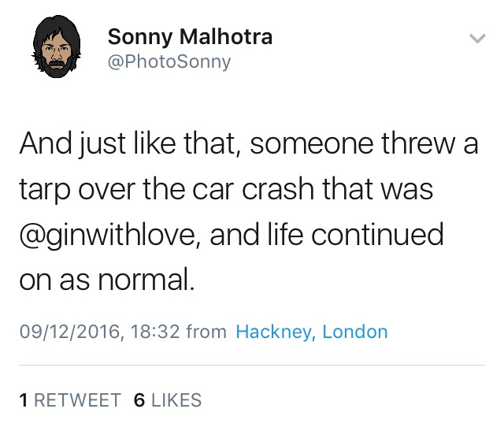Click the number 6 likes count
The image size is (504, 431).
click(139, 400)
